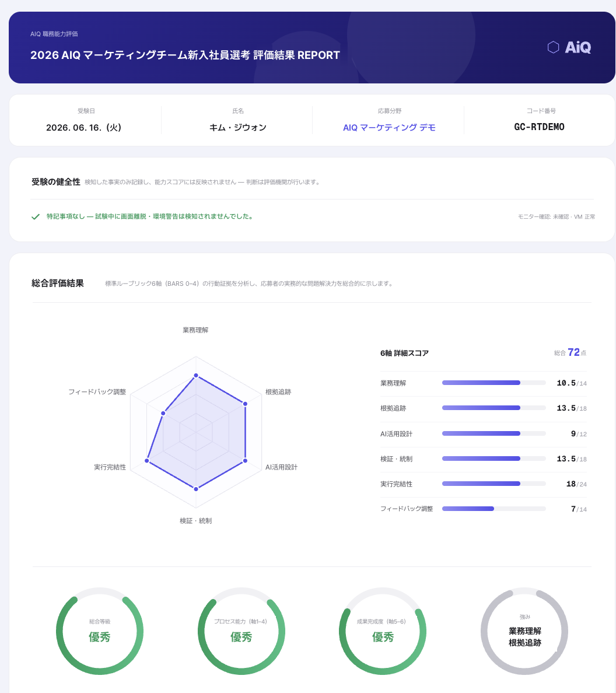Screen dimensions: 616x693
Task: Select the exam date '2026. 06. 16. (火)'
Action: point(83,128)
